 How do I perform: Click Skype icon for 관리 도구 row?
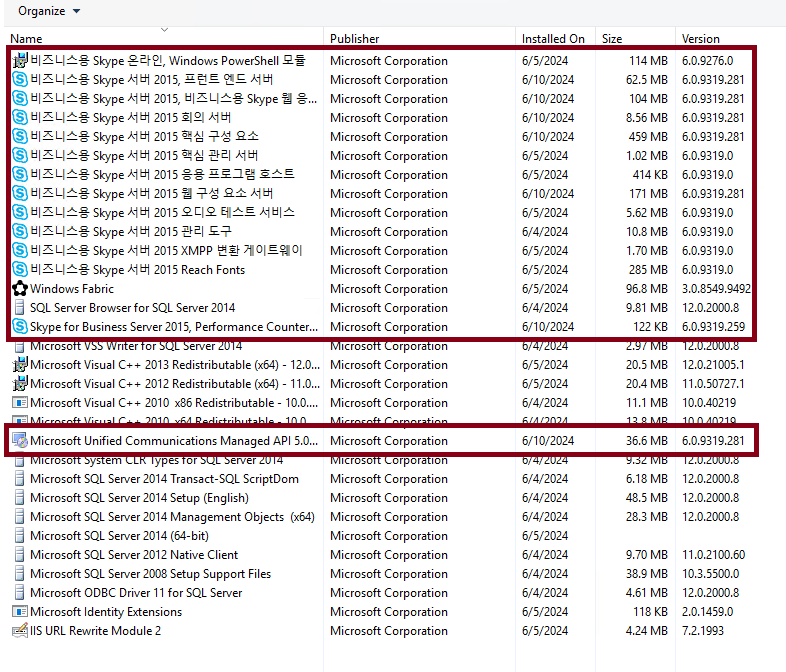tap(20, 232)
